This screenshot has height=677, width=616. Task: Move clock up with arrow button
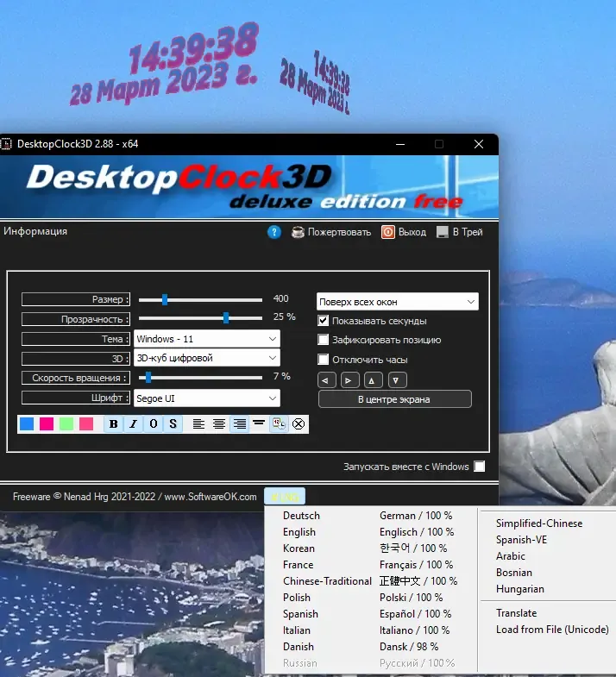point(374,380)
